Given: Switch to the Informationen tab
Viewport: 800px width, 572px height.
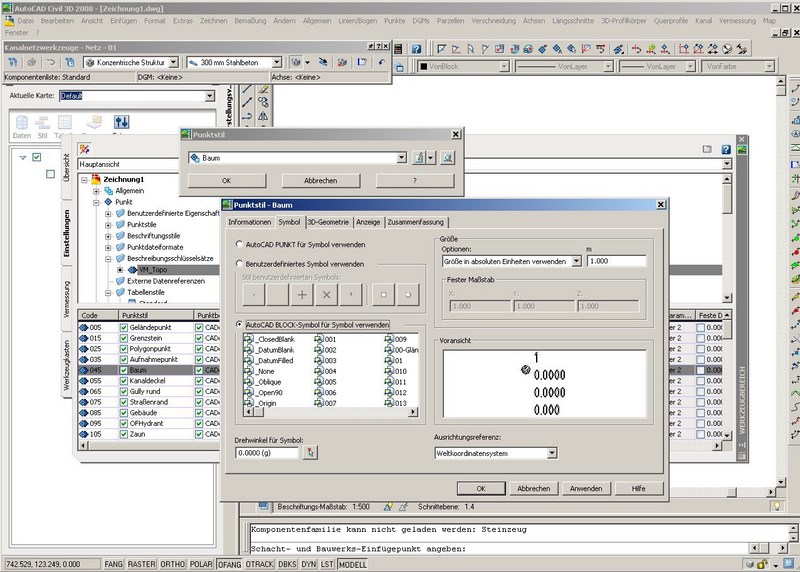Looking at the screenshot, I should pos(249,222).
